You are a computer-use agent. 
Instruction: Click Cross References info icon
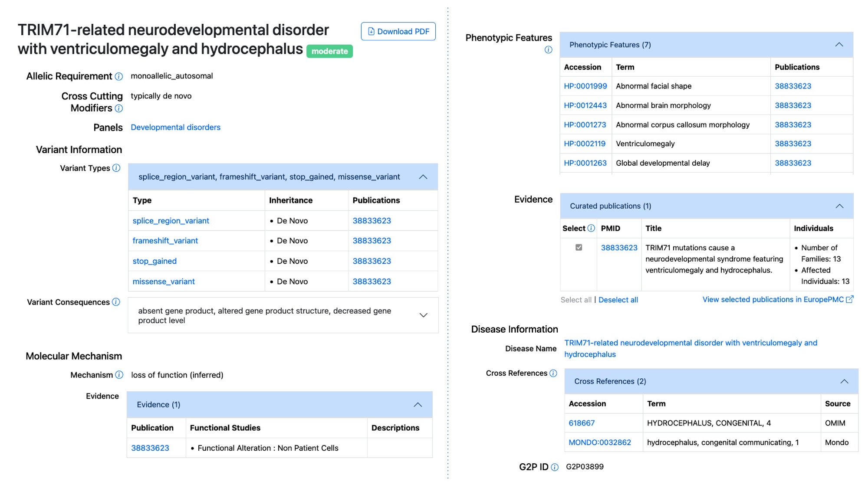tap(553, 373)
